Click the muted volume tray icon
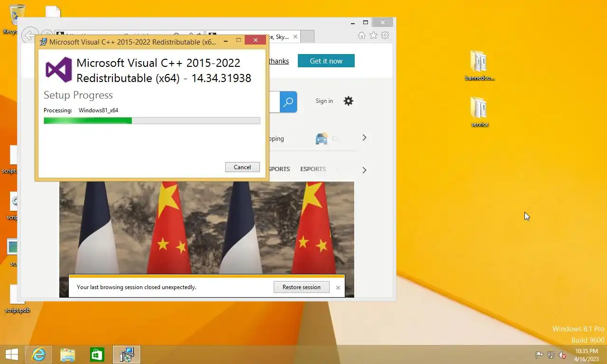This screenshot has width=607, height=364. [562, 355]
